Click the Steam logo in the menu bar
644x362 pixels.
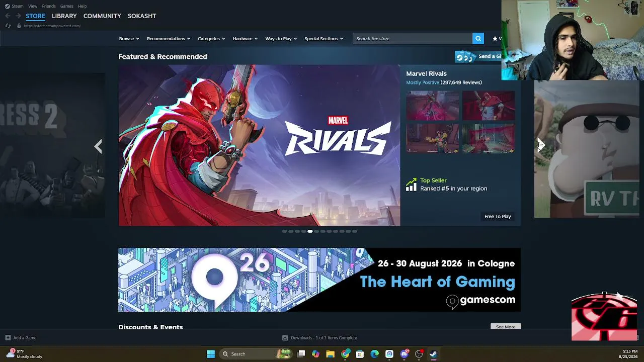click(x=7, y=6)
